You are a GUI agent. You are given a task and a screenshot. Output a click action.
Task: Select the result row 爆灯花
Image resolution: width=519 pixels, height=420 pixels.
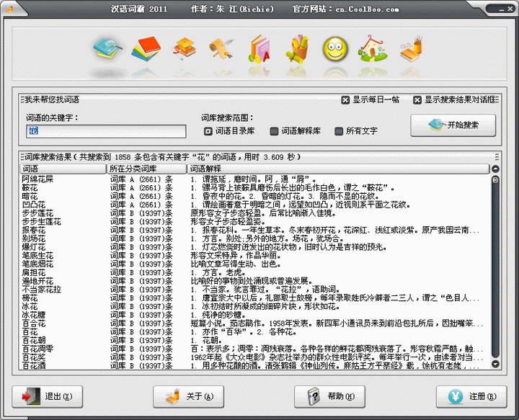pos(255,247)
